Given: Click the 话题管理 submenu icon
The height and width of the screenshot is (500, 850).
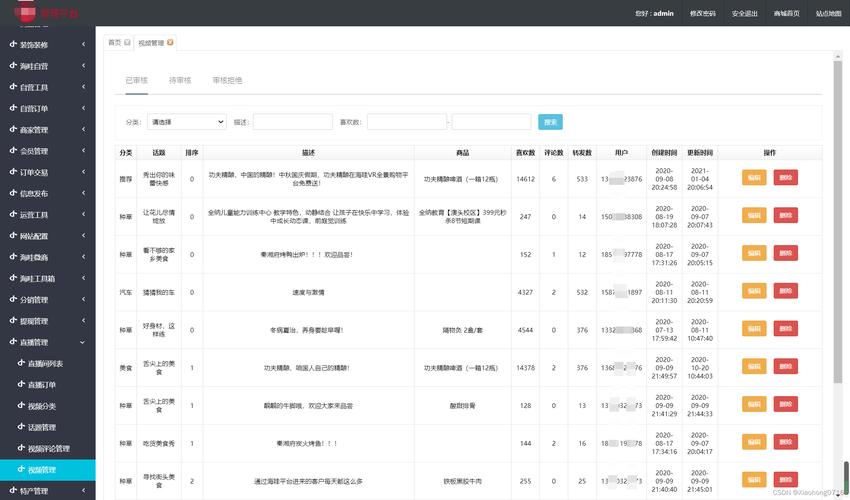Looking at the screenshot, I should (x=21, y=426).
